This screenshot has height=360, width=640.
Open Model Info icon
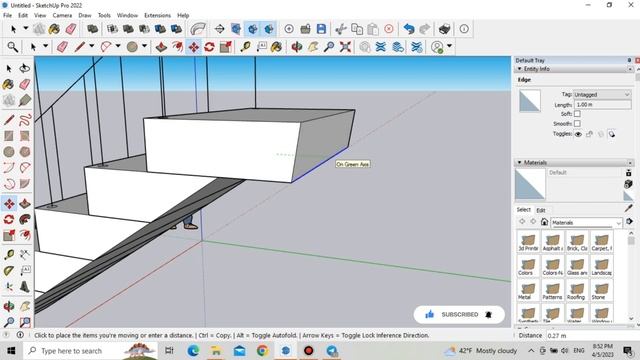(464, 29)
